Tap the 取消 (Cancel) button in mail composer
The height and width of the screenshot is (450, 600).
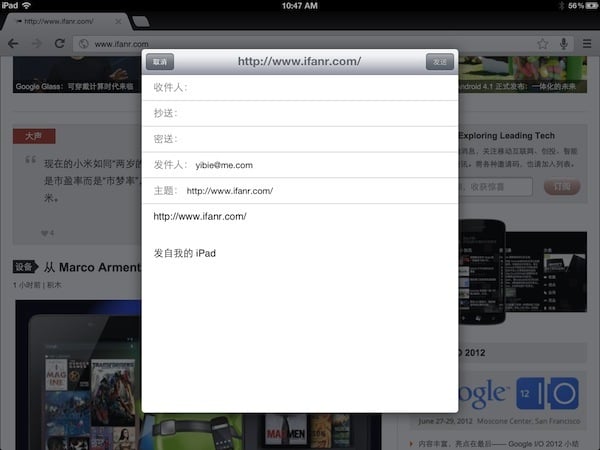click(160, 62)
